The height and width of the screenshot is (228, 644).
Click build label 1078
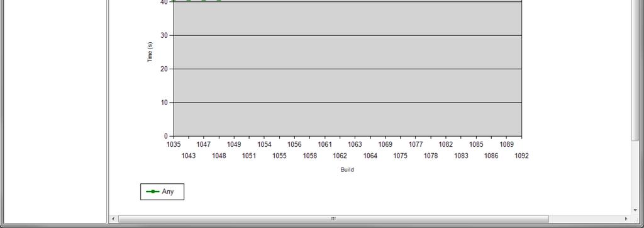click(430, 156)
